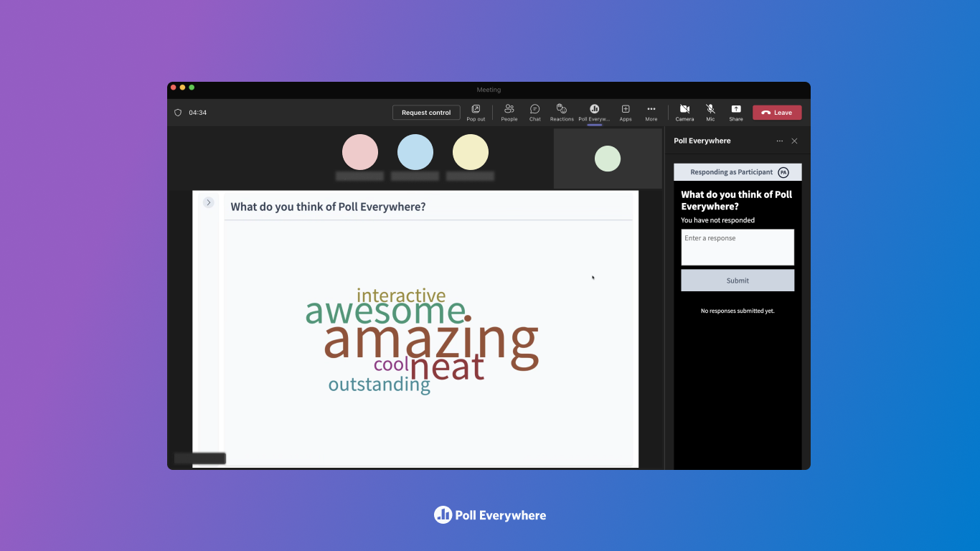Screen dimensions: 980x551
Task: Open the meeting Chat
Action: coord(534,112)
